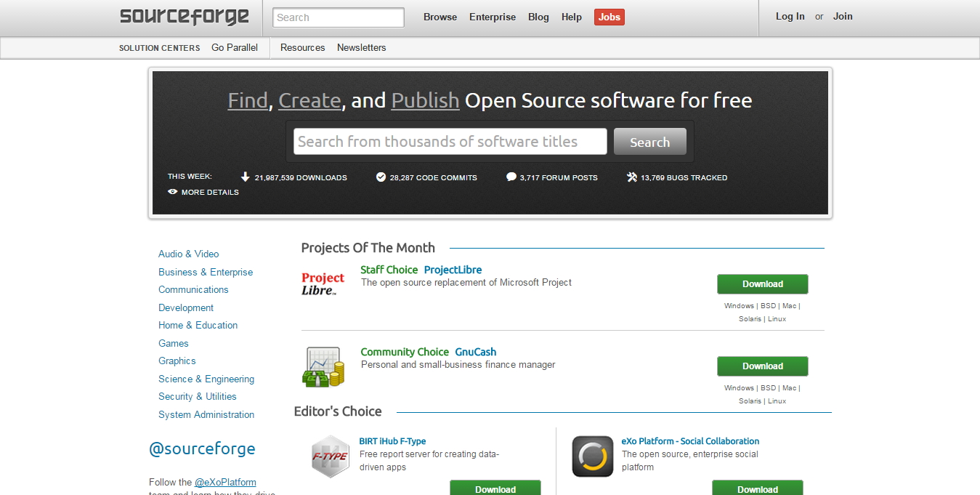Image resolution: width=980 pixels, height=495 pixels.
Task: Open the BIRT iHub F-Type icon
Action: tap(331, 456)
